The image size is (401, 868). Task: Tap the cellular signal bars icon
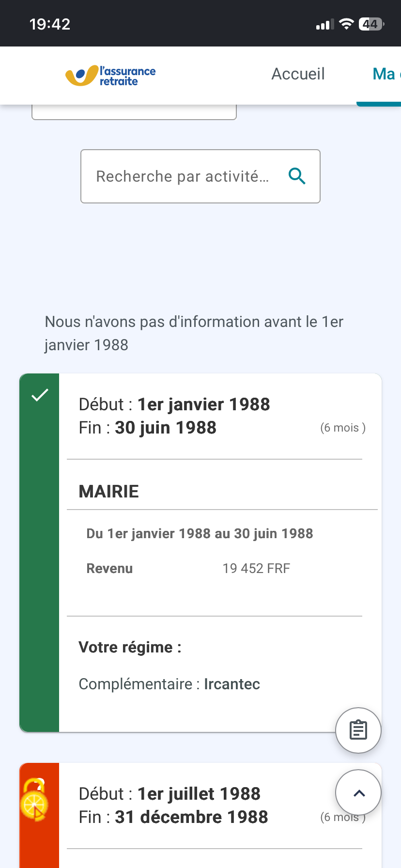click(325, 24)
